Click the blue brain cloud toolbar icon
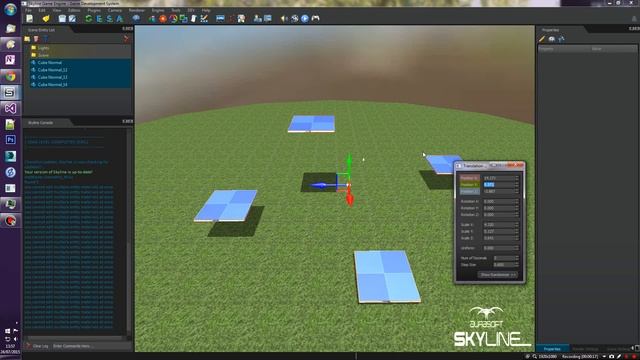 coord(136,18)
